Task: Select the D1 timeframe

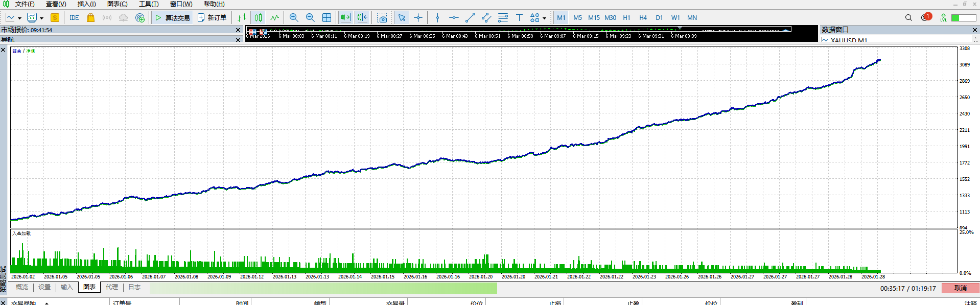Action: coord(659,18)
